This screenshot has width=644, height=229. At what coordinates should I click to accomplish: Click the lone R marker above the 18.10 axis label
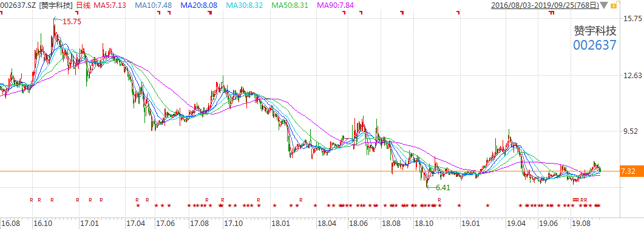439,200
